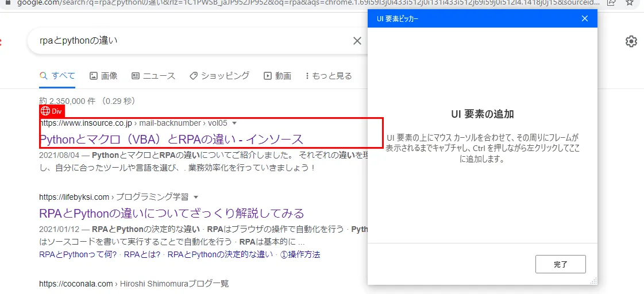
Task: Open the RPAとPythonって何? sitelink
Action: click(78, 254)
